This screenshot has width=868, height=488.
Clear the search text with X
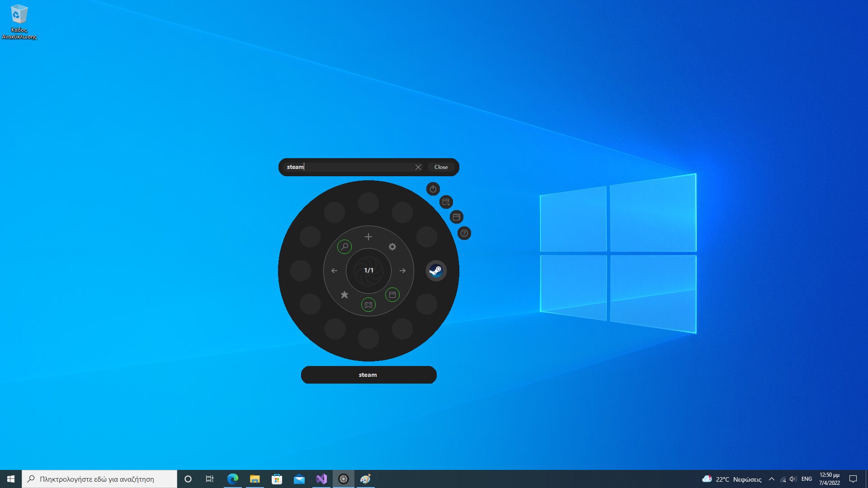click(418, 167)
